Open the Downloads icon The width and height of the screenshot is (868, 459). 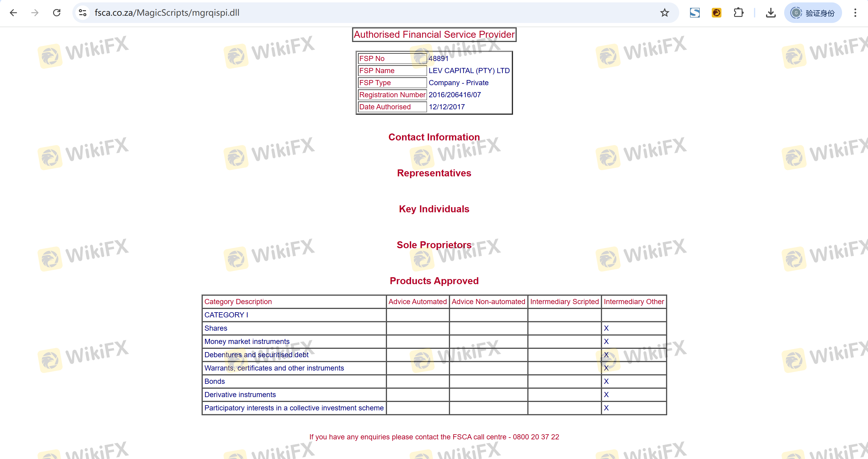tap(770, 13)
